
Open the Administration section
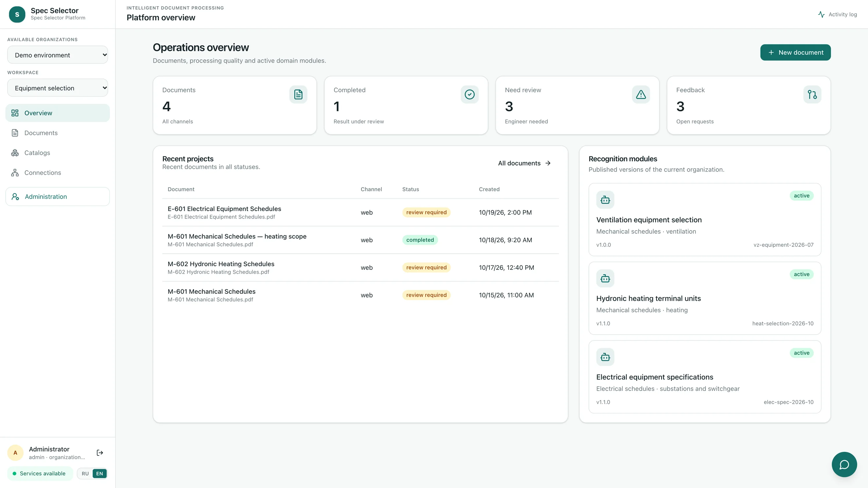(x=58, y=196)
